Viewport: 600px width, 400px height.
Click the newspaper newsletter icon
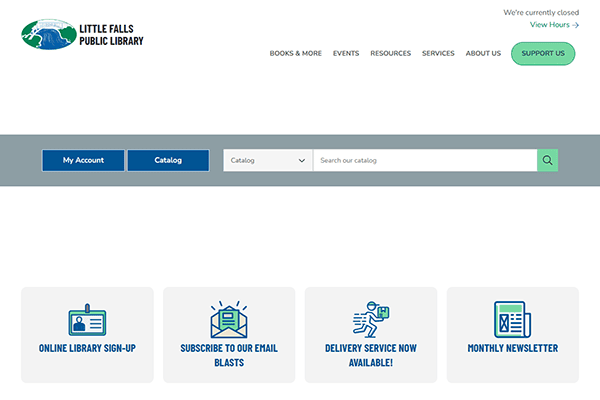[x=512, y=319]
